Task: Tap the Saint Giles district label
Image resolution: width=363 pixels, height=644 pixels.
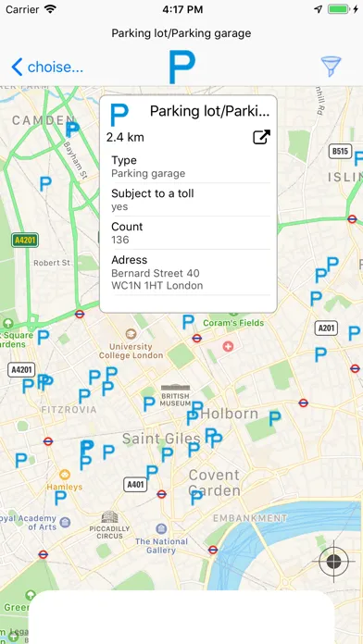Action: 161,439
